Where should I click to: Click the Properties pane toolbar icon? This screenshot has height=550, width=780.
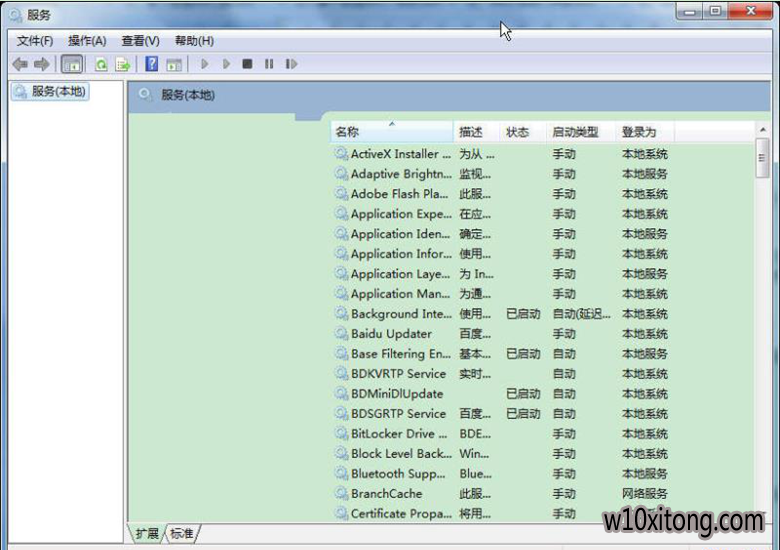click(x=174, y=64)
